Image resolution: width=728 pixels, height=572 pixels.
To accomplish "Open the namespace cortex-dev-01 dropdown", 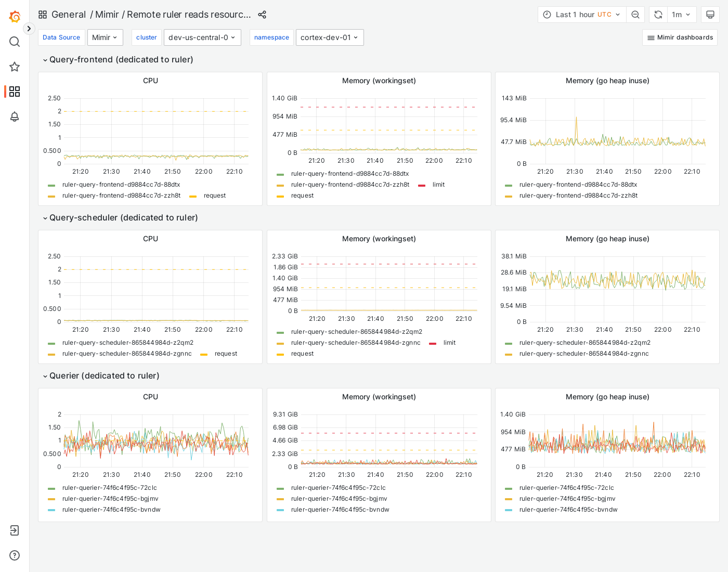I will (330, 37).
